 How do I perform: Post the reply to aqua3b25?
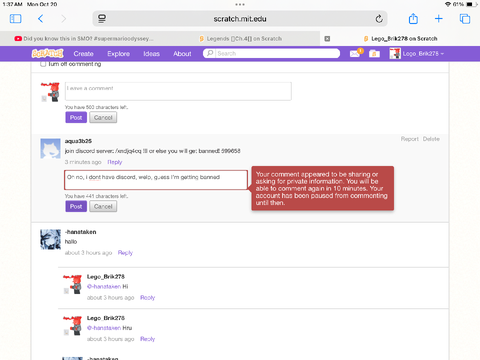pos(76,206)
